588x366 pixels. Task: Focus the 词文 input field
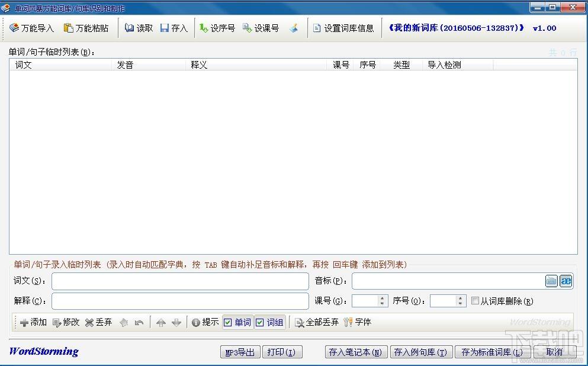[180, 281]
